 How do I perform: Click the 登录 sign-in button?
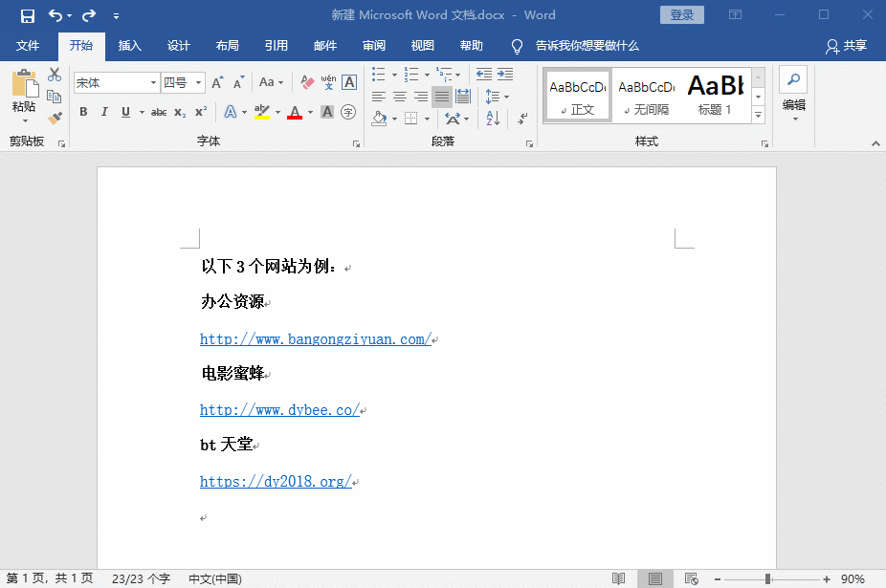[x=682, y=14]
